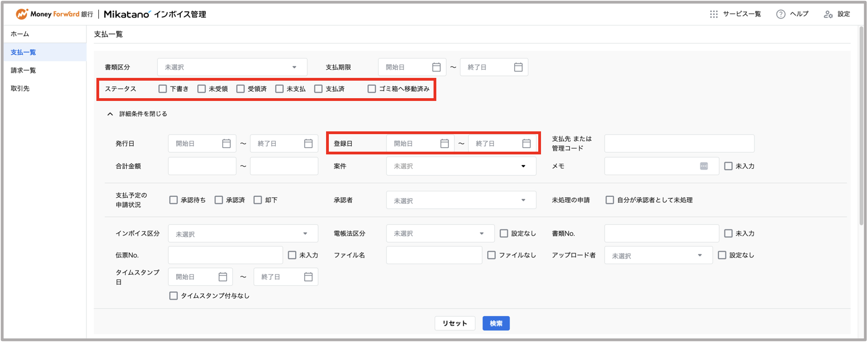Open calendar for タイムスタンプ日 開始日
Image resolution: width=868 pixels, height=342 pixels.
[223, 277]
